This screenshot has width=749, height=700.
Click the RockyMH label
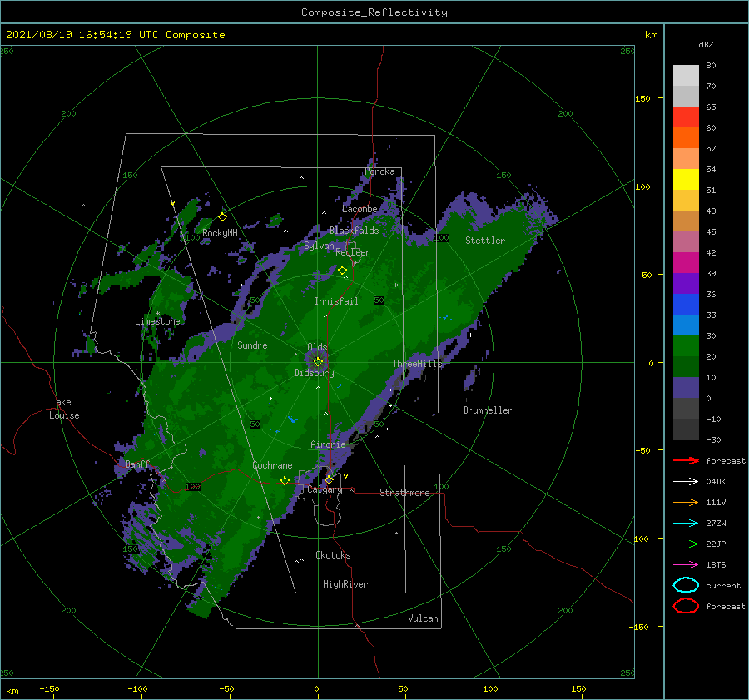[x=220, y=233]
